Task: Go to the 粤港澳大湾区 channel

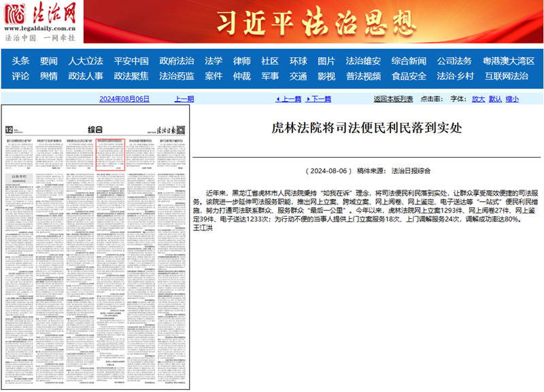Action: click(x=509, y=61)
